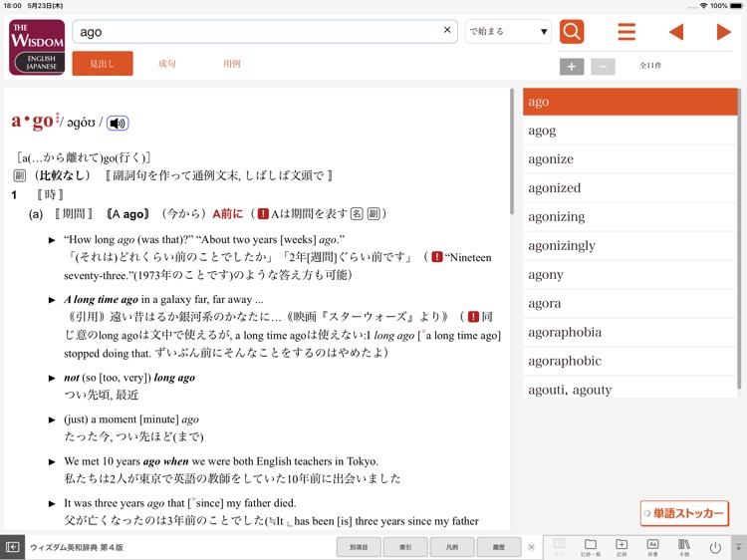The width and height of the screenshot is (747, 560).
Task: Switch to the 成句 tab
Action: click(x=167, y=64)
